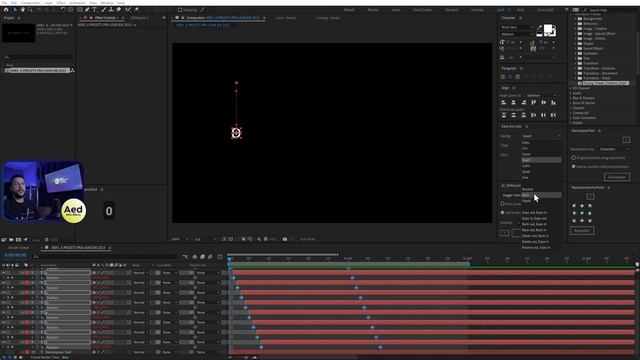Screen dimensions: 640x360
Task: Click the align top edges icon
Action: coord(533,102)
